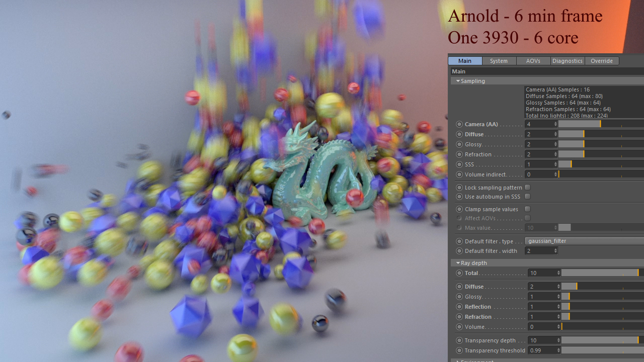This screenshot has width=644, height=362.
Task: Click the Camera (AA) value stepper arrows
Action: [x=555, y=124]
